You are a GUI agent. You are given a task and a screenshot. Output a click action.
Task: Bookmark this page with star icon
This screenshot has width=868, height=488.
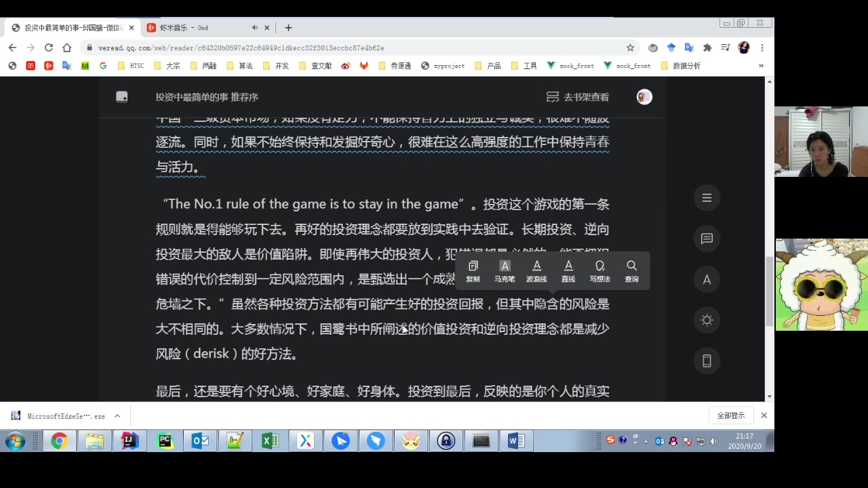point(630,47)
